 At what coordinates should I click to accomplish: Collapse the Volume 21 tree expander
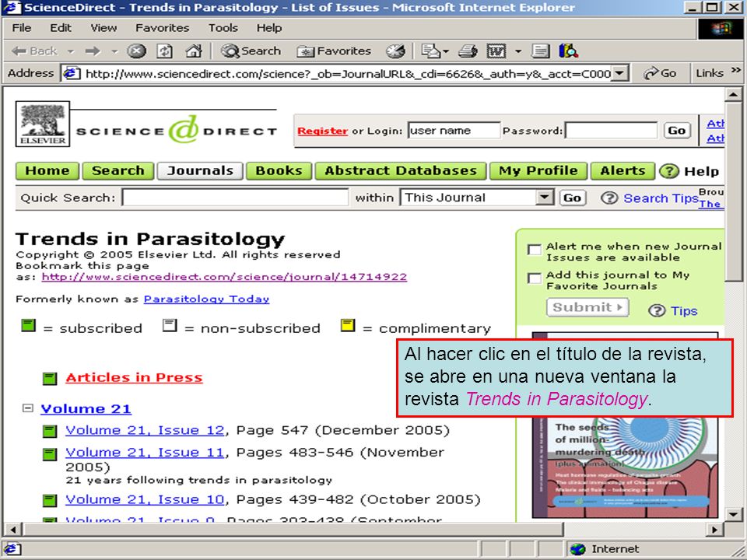28,408
